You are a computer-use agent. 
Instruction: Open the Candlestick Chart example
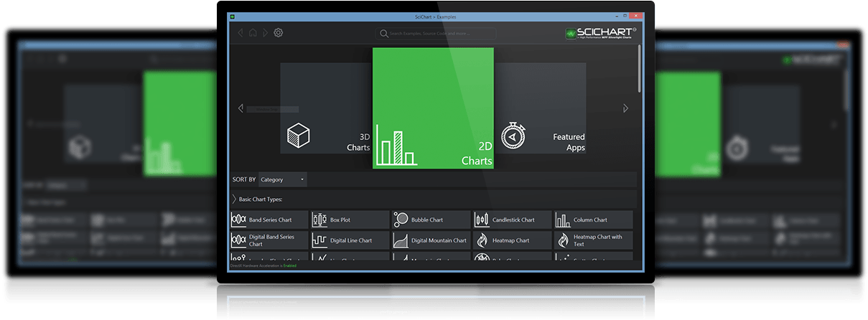(512, 220)
